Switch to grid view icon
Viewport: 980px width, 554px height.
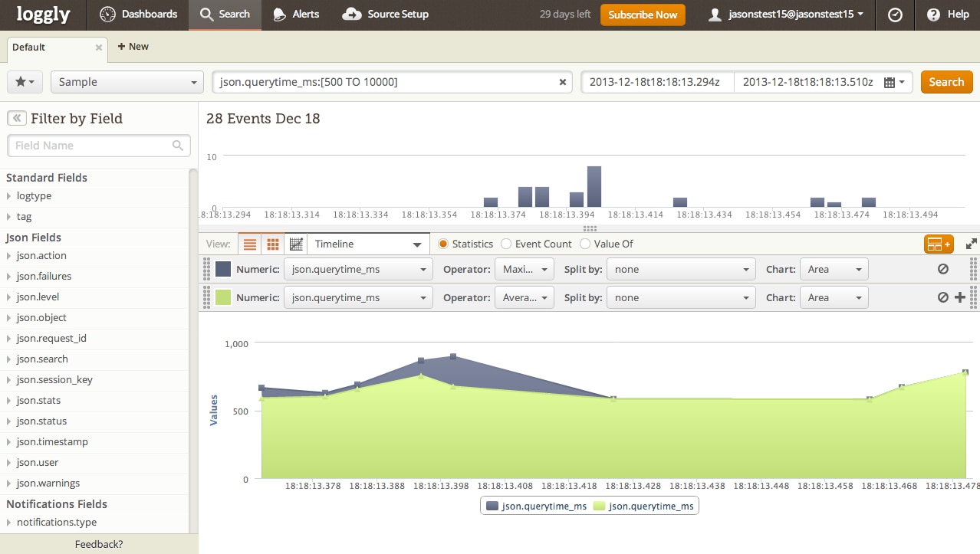click(x=271, y=244)
